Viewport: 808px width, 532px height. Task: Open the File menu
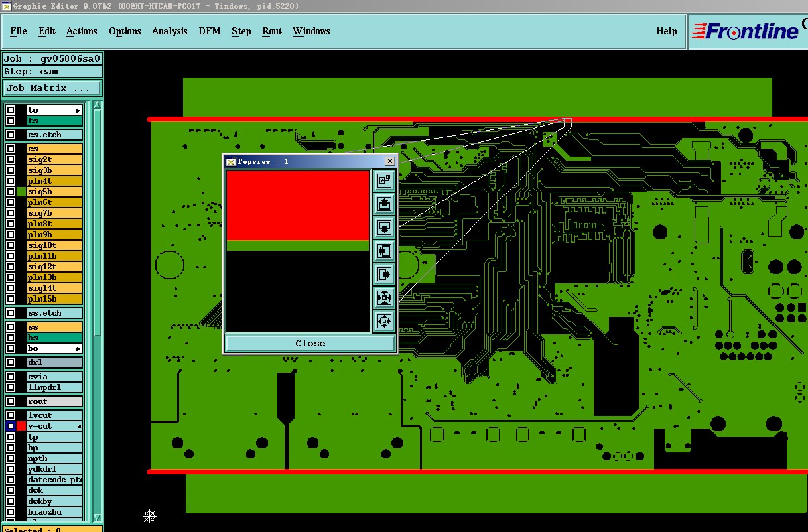coord(19,31)
